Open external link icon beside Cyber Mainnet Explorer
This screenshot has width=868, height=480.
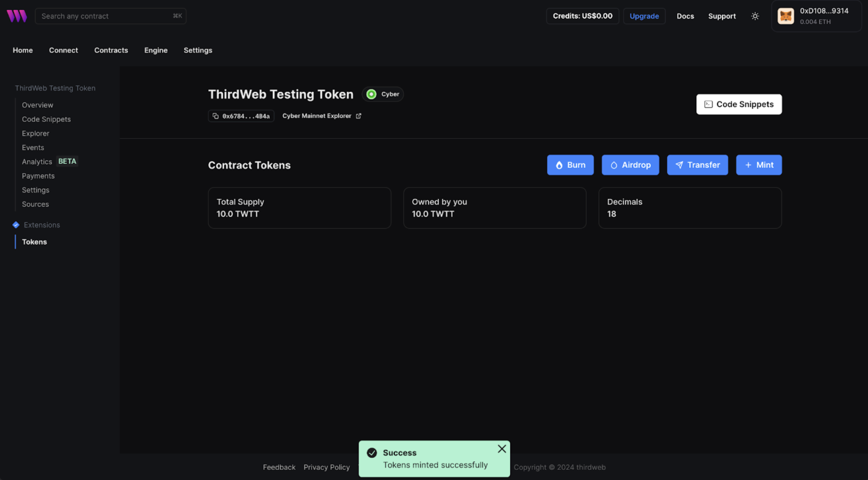tap(359, 116)
